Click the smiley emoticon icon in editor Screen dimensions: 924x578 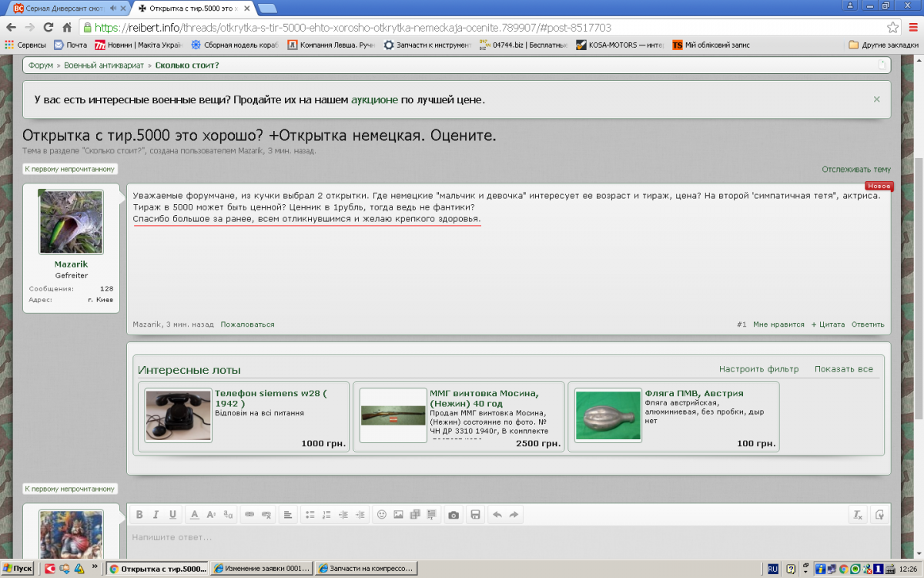coord(381,515)
